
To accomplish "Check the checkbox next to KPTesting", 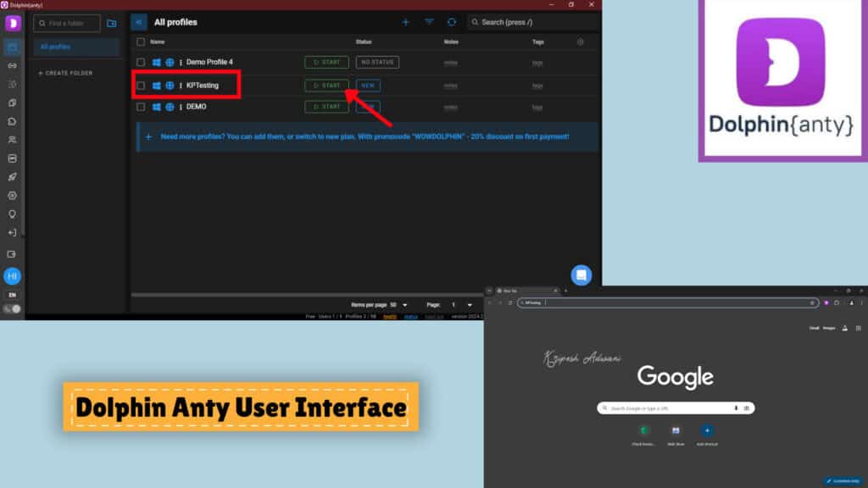I will [x=140, y=85].
